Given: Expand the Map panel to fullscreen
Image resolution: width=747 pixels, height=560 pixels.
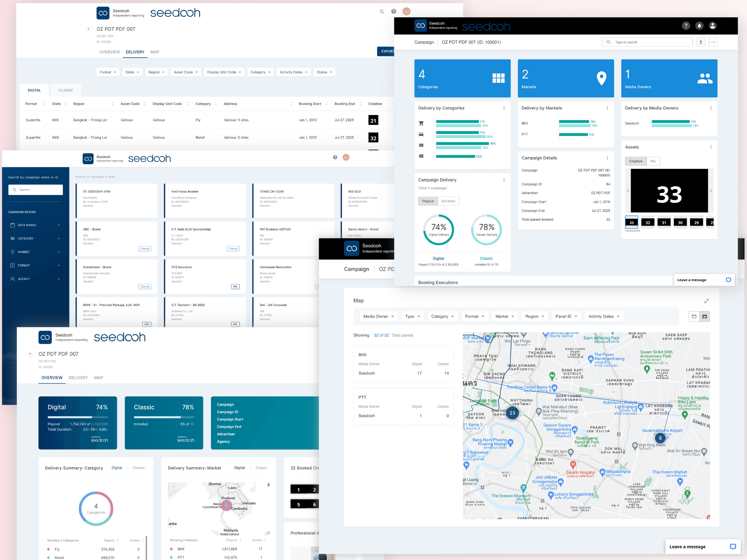Looking at the screenshot, I should point(706,301).
